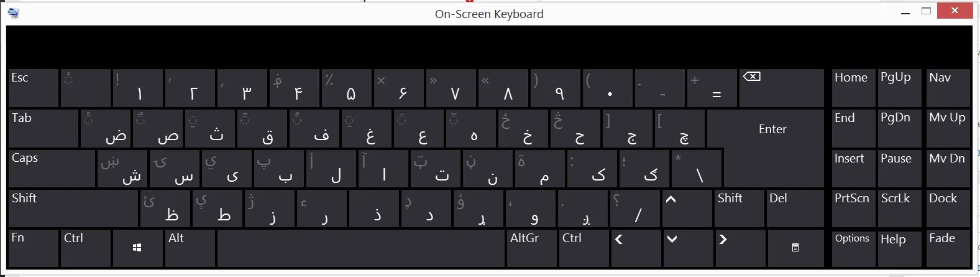This screenshot has height=277, width=980.
Task: Toggle the AltGr modifier key
Action: (x=532, y=248)
